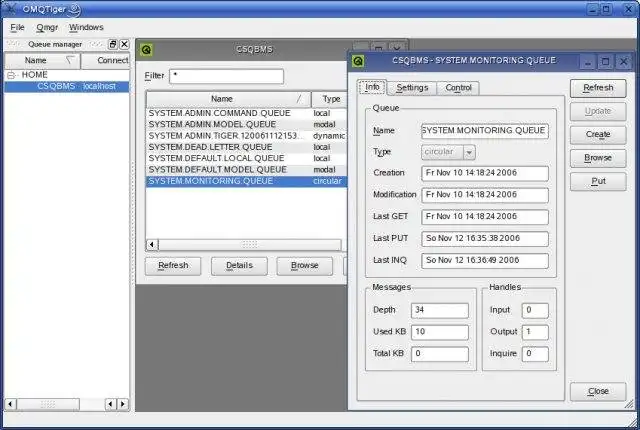Select CSQBMS localhost in the tree
The height and width of the screenshot is (430, 640).
pos(67,86)
